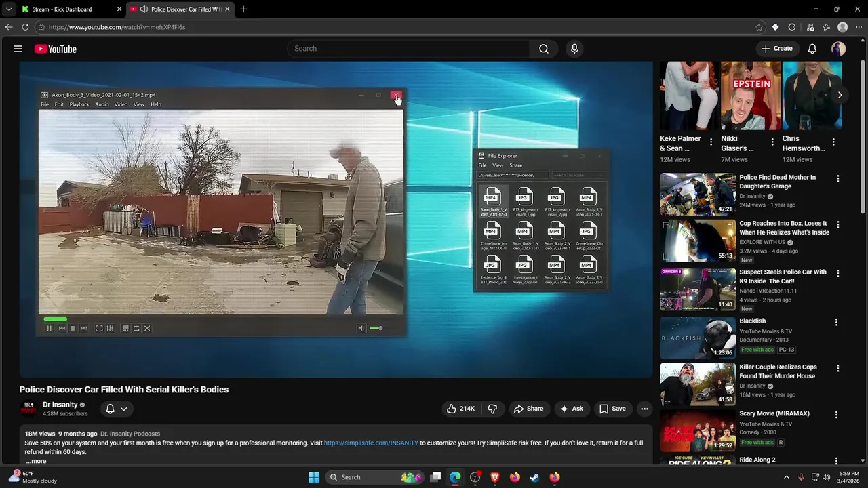Open the Blackfish movie thumbnail
Image resolution: width=868 pixels, height=488 pixels.
(x=698, y=338)
